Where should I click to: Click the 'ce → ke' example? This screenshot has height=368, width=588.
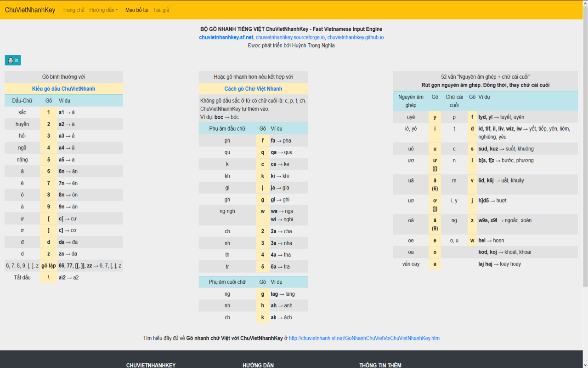(x=280, y=164)
